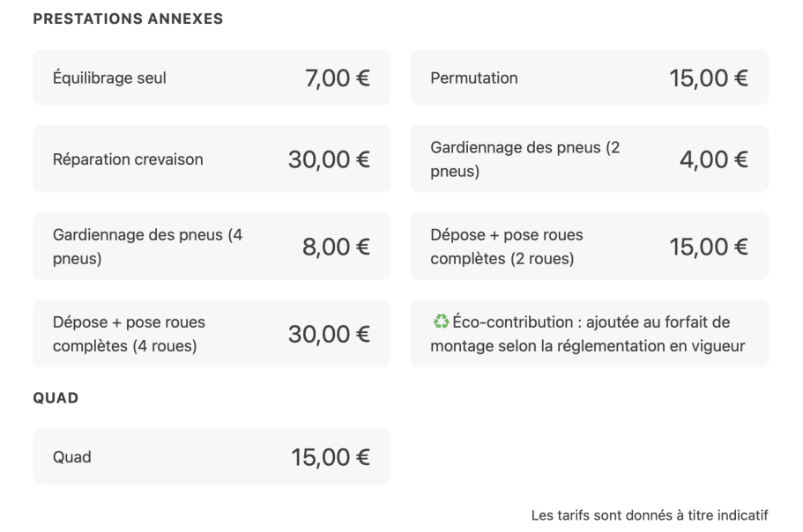Click the Permutation service card

click(589, 78)
